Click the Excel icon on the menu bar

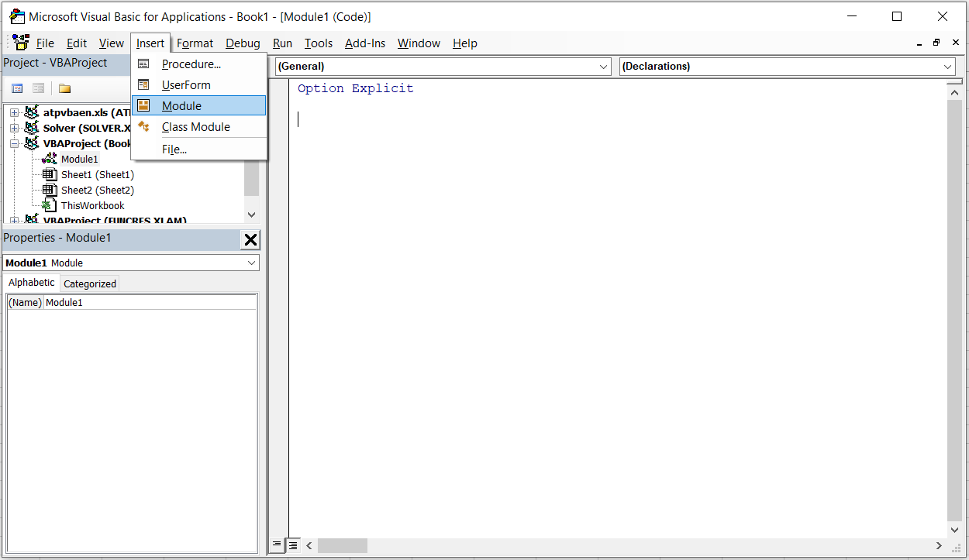click(x=21, y=43)
